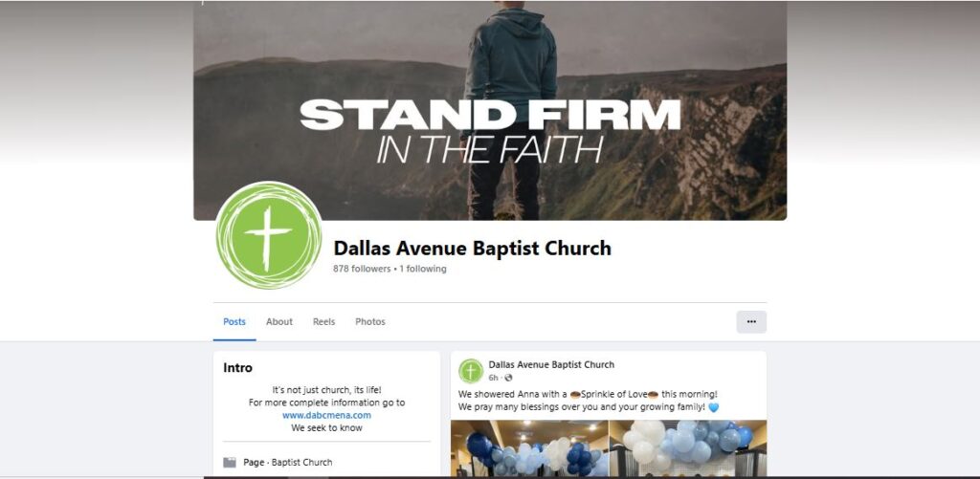Open the post's 6h timestamp
This screenshot has height=479, width=980.
[x=493, y=378]
